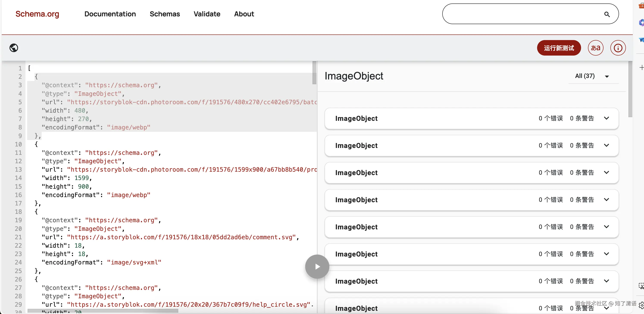644x314 pixels.
Task: Expand the second ImageObject result
Action: click(606, 145)
